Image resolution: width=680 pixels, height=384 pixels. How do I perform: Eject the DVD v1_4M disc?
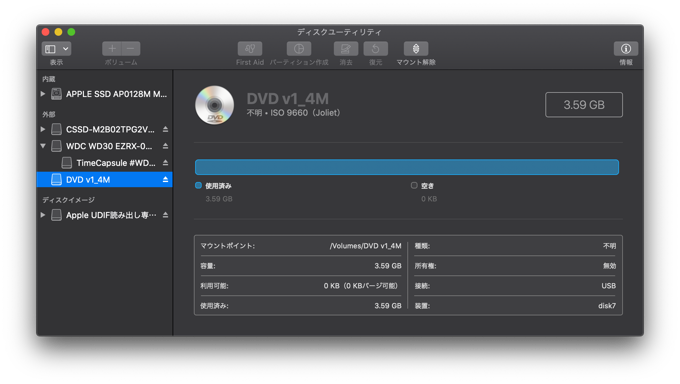coord(165,180)
